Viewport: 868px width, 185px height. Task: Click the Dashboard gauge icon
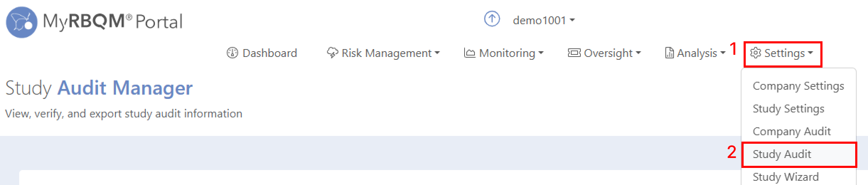(232, 53)
